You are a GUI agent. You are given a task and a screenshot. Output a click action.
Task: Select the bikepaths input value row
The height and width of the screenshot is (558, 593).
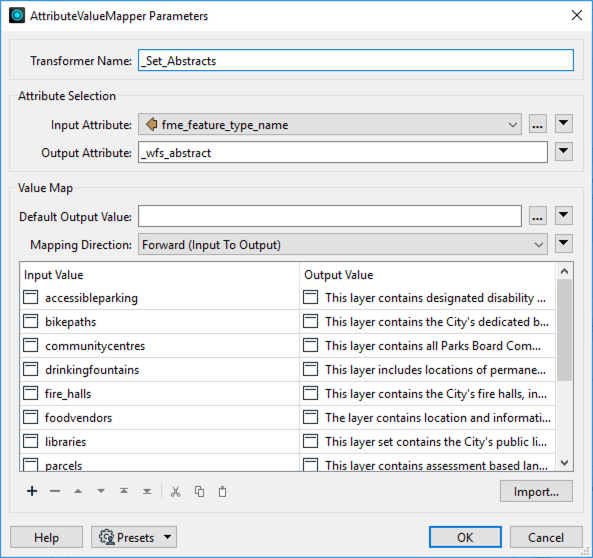pyautogui.click(x=159, y=322)
